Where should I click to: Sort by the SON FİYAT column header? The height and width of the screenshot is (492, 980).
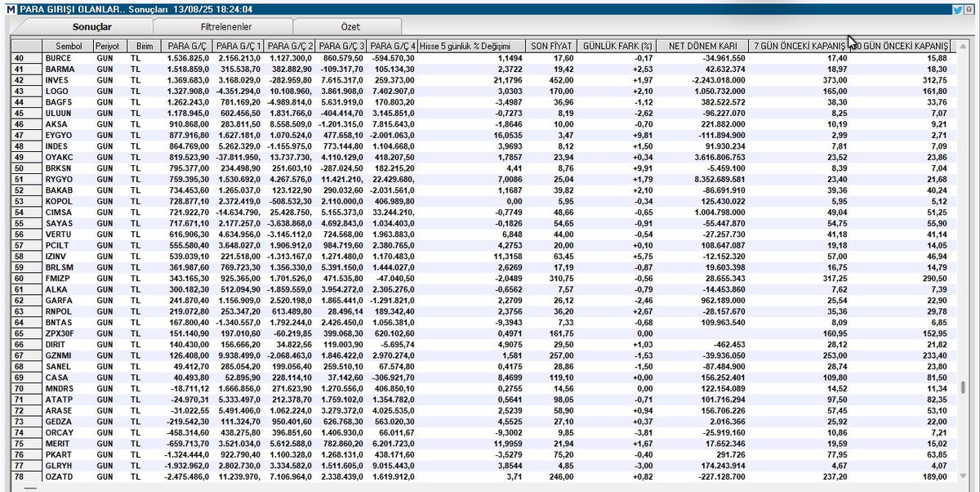550,46
